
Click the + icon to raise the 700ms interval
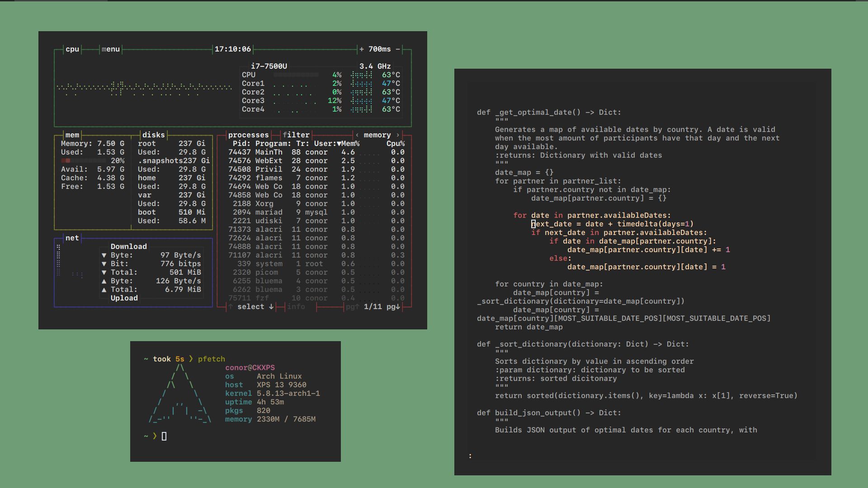tap(361, 49)
